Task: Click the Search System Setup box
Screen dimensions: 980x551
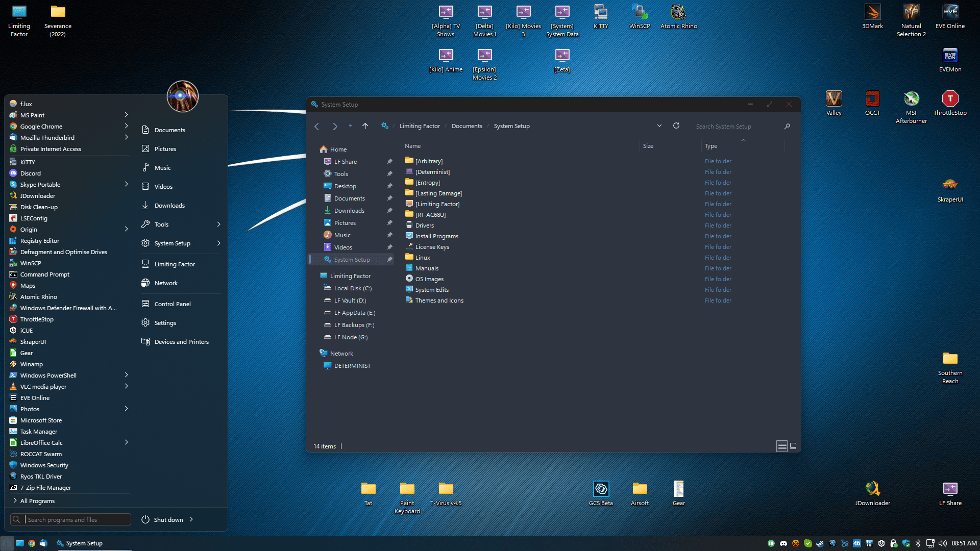Action: [x=737, y=127]
